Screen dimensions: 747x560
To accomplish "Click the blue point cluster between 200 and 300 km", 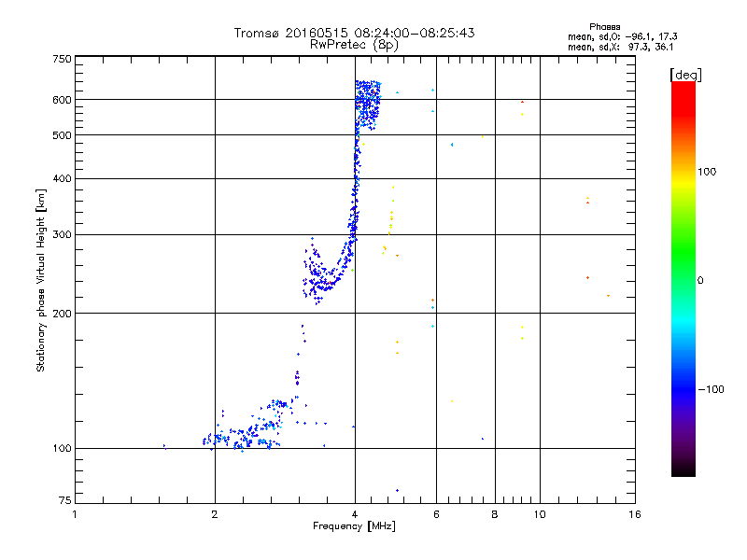I will tap(329, 271).
